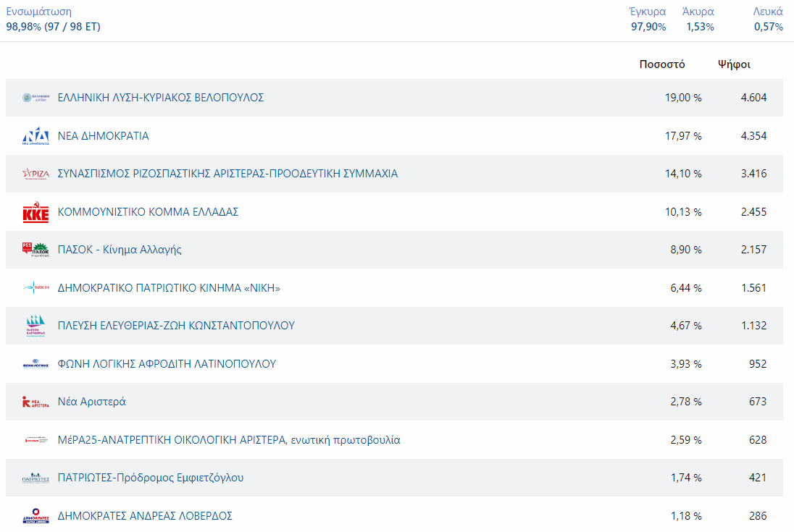The image size is (794, 532).
Task: Click the ΝΙΚΗ party logo
Action: 36,288
